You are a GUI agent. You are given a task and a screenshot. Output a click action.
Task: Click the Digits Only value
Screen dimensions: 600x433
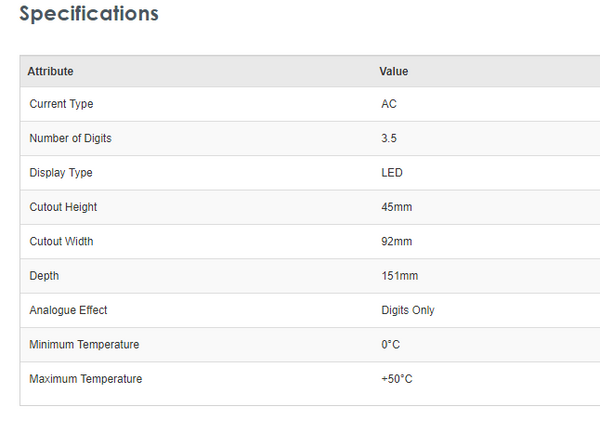click(x=408, y=310)
